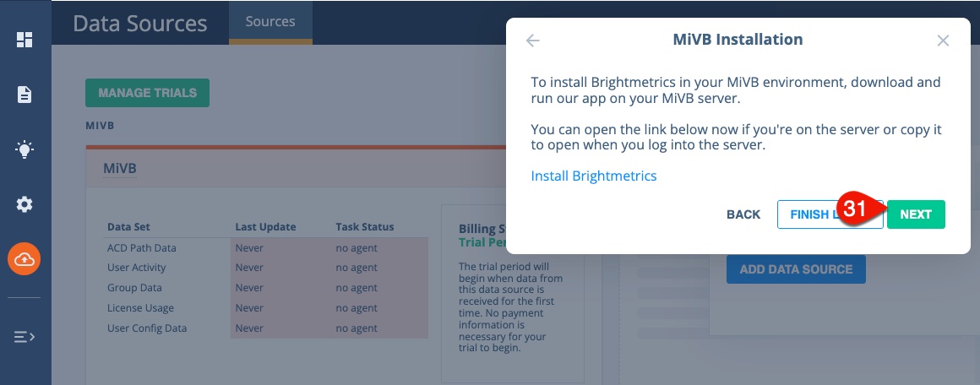Screen dimensions: 980x385
Task: Select the orange cloud upload data sources icon
Action: click(x=24, y=258)
